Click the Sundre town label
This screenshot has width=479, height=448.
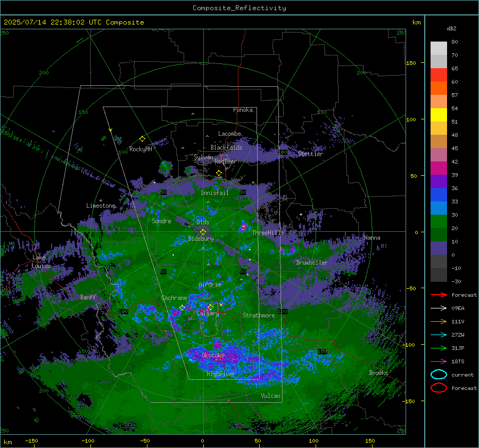click(x=161, y=221)
